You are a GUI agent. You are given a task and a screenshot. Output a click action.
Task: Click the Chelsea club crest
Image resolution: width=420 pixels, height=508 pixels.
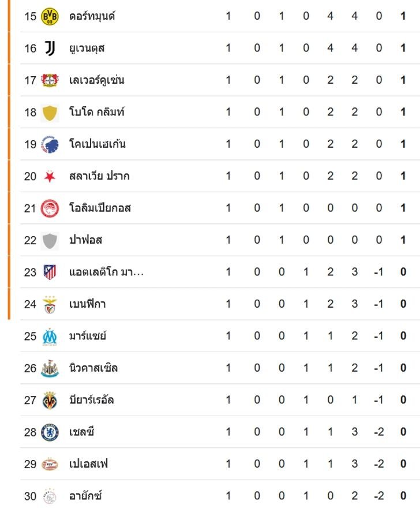50,432
